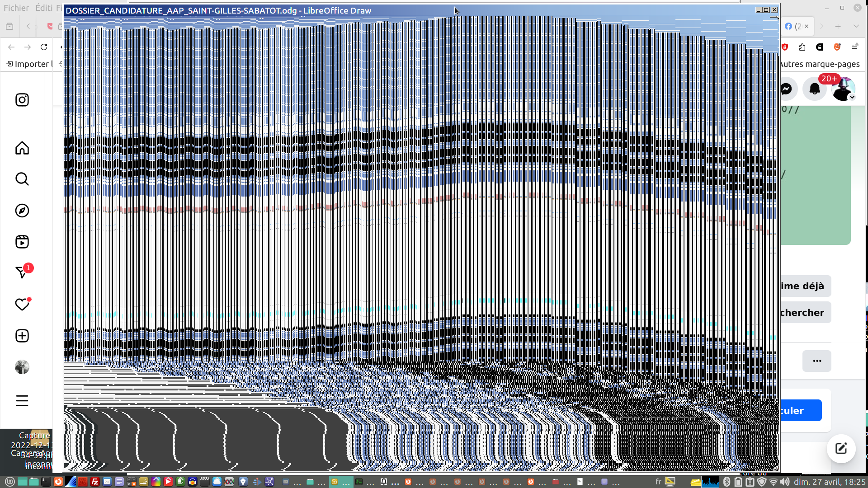
Task: Toggle the sound volume tray icon
Action: click(785, 482)
